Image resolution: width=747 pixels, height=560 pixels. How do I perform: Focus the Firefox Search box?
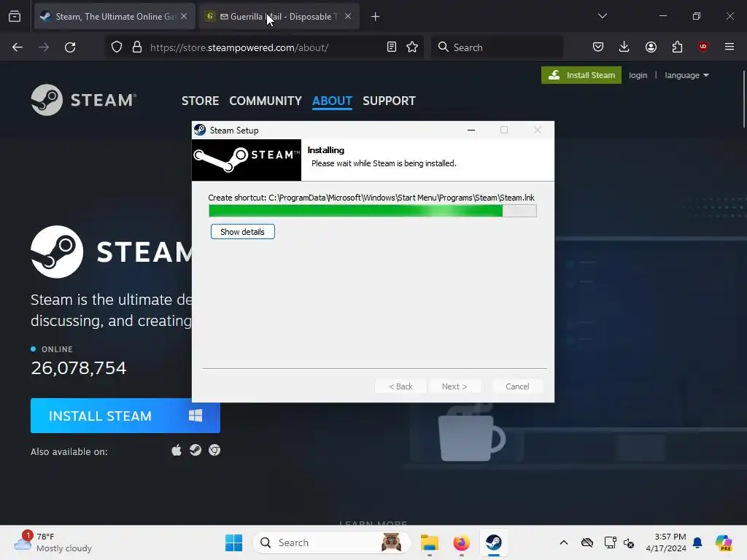point(497,47)
